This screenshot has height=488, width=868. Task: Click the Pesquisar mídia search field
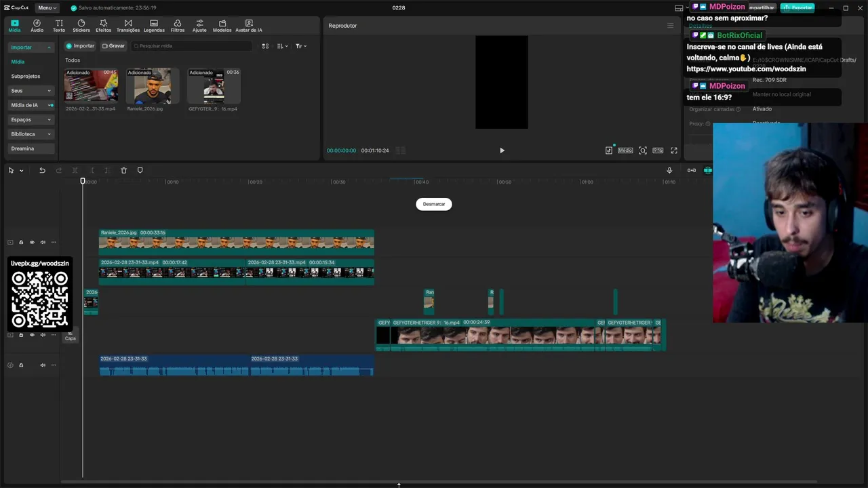(x=191, y=46)
